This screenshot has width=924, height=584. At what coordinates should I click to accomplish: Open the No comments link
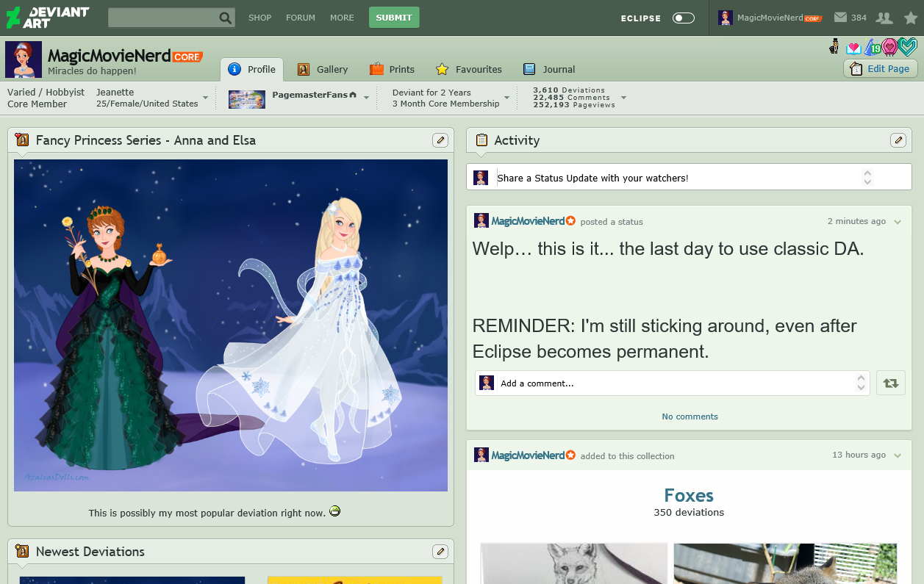690,417
